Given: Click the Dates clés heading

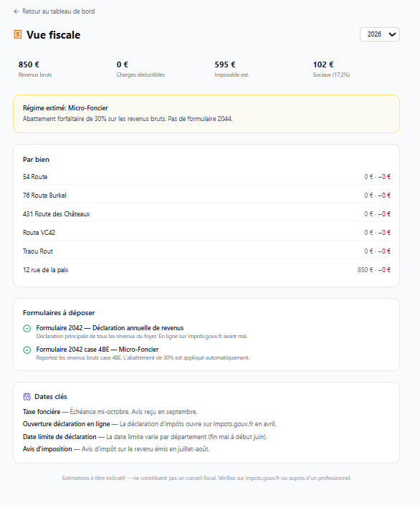Looking at the screenshot, I should click(x=51, y=397).
